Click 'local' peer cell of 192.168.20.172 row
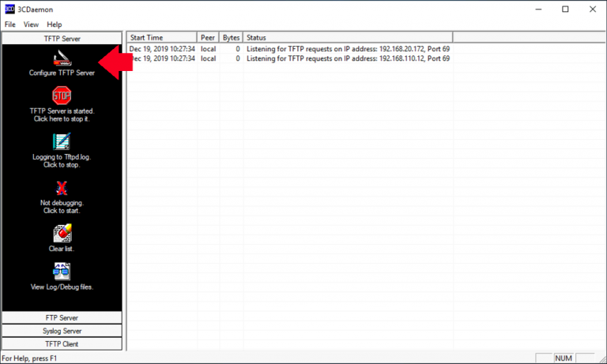This screenshot has height=364, width=607. (x=209, y=49)
